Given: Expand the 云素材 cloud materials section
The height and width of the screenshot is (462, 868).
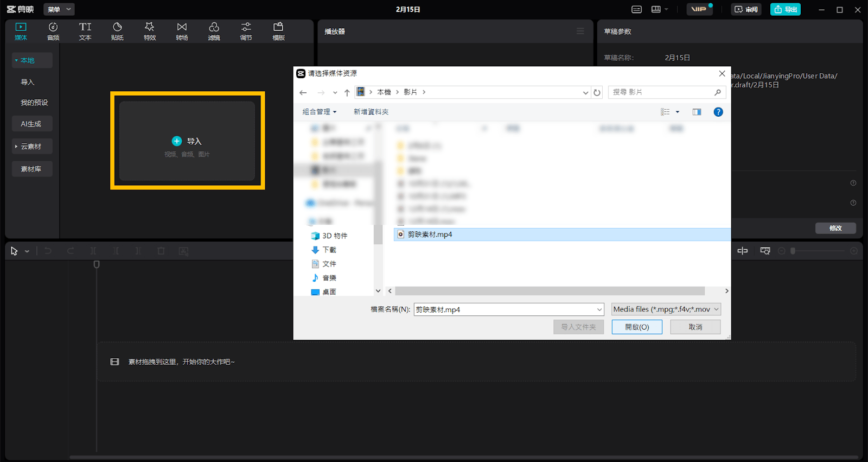Looking at the screenshot, I should coord(32,147).
